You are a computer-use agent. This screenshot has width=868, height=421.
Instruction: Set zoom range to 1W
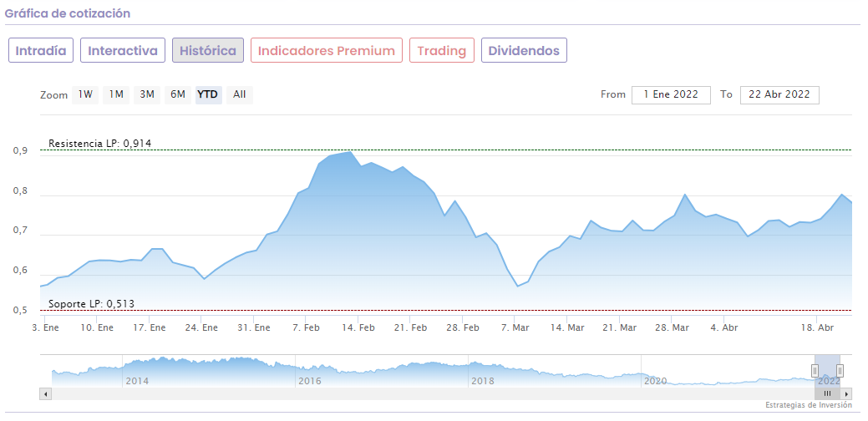(85, 94)
